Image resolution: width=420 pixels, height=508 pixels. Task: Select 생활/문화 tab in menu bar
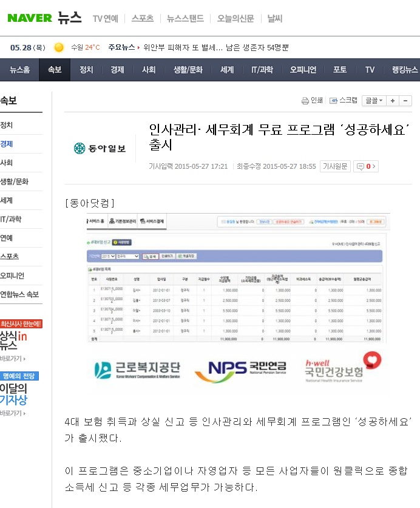(x=188, y=70)
